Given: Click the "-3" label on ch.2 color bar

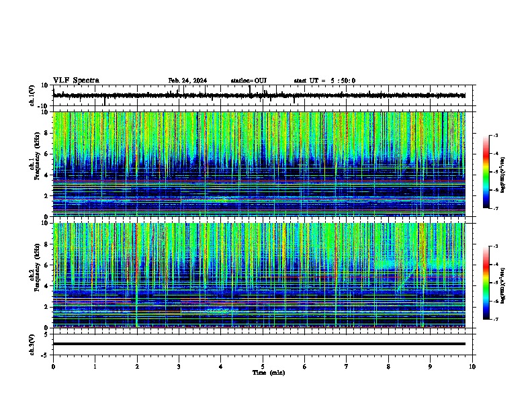Looking at the screenshot, I should point(495,246).
